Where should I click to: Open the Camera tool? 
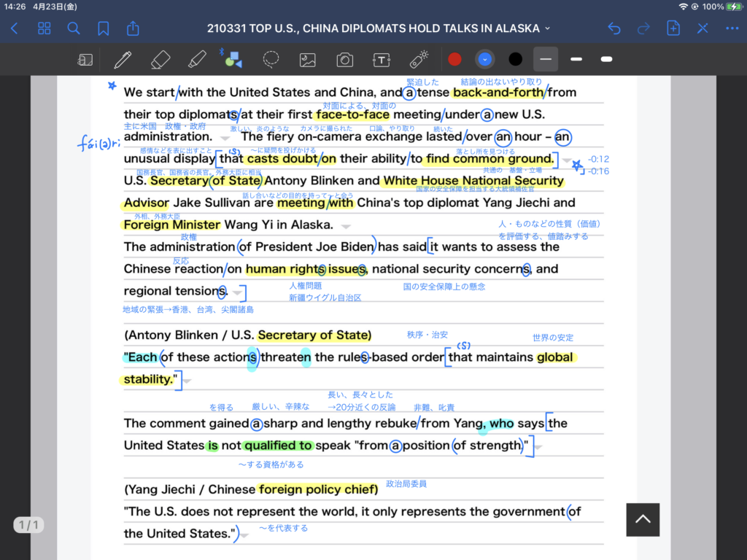345,60
